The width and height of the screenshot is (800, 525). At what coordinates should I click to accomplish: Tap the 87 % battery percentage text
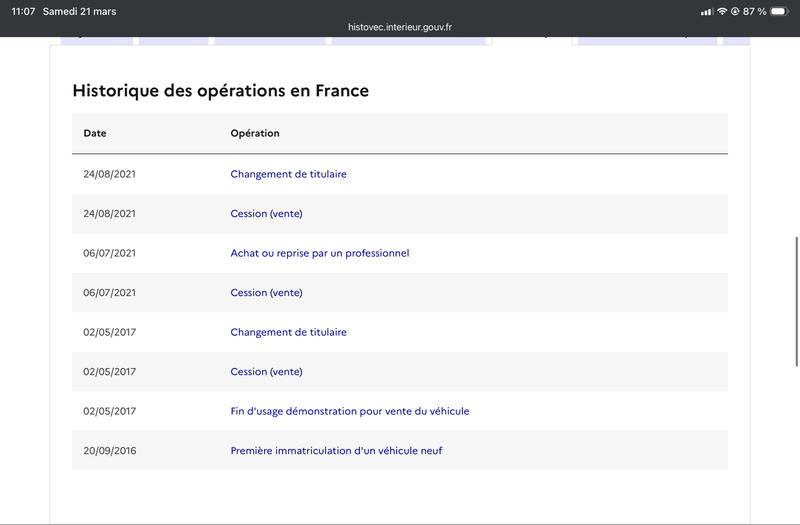(x=755, y=11)
